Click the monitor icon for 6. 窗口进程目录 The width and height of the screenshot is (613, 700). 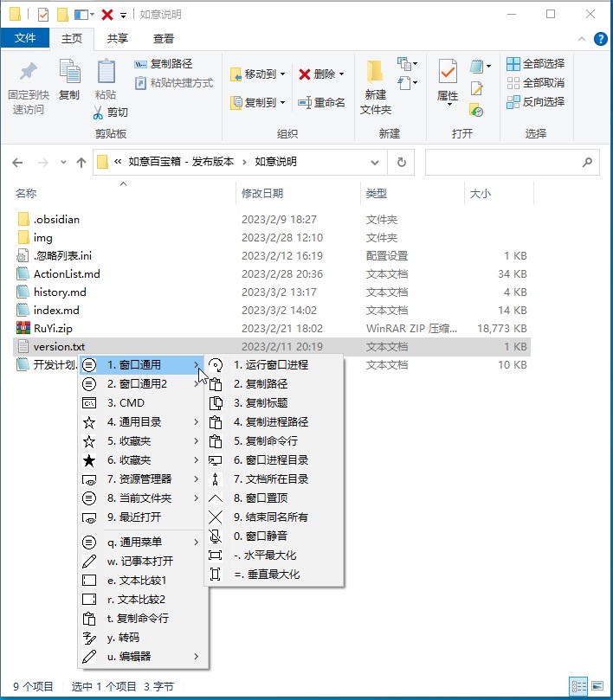point(216,460)
